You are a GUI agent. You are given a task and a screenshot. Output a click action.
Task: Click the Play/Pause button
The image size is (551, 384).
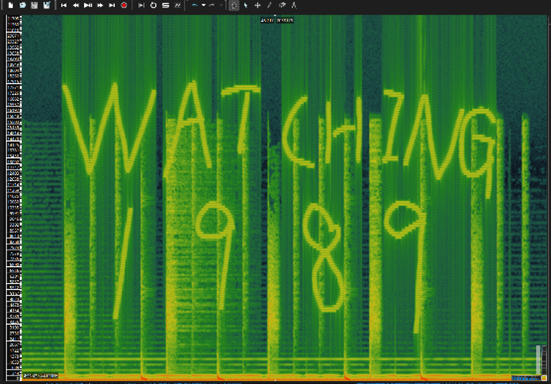[x=88, y=5]
